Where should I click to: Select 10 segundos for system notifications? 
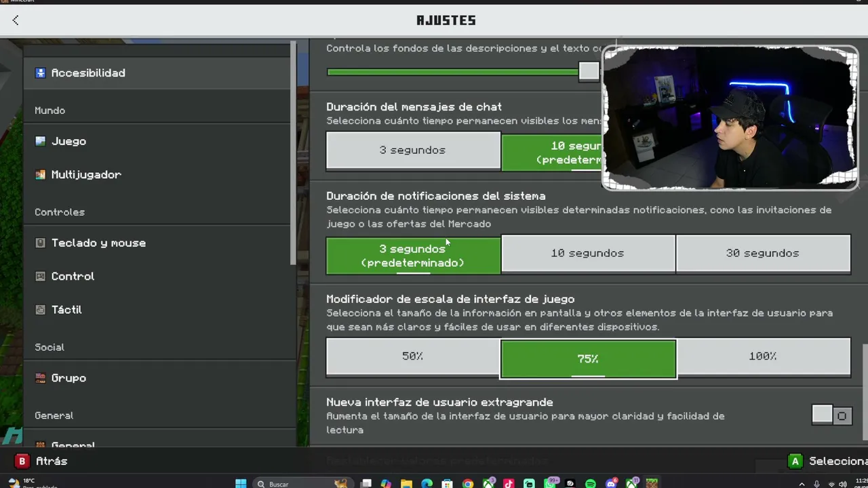click(x=587, y=253)
